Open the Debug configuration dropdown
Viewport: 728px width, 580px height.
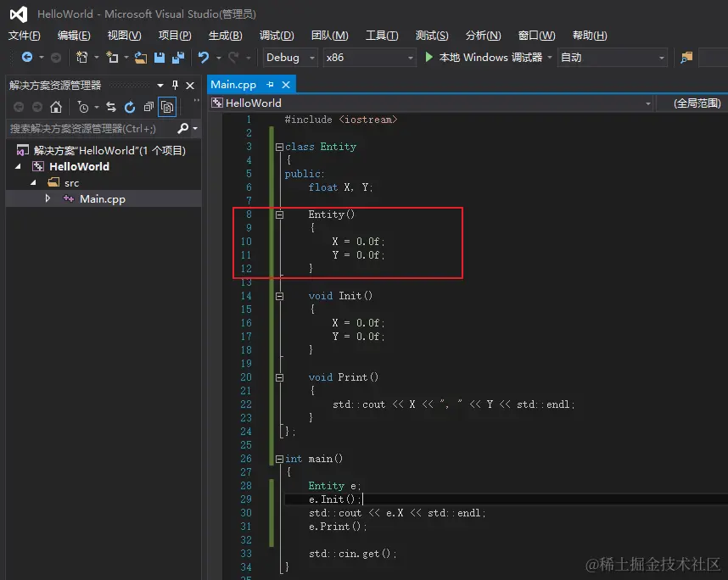290,58
